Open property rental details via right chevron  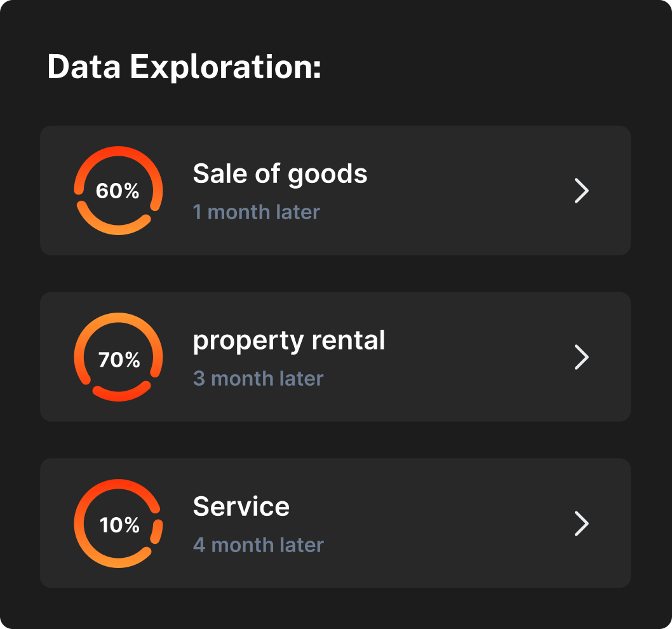click(581, 357)
